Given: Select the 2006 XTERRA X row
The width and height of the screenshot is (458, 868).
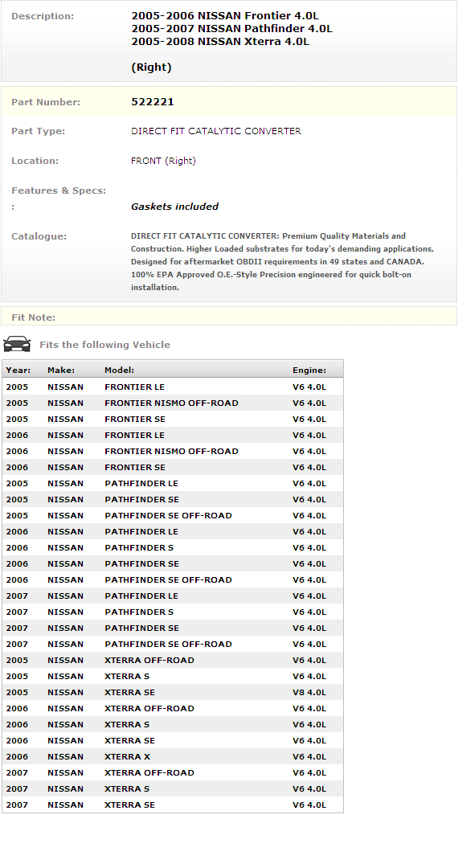Looking at the screenshot, I should [173, 756].
